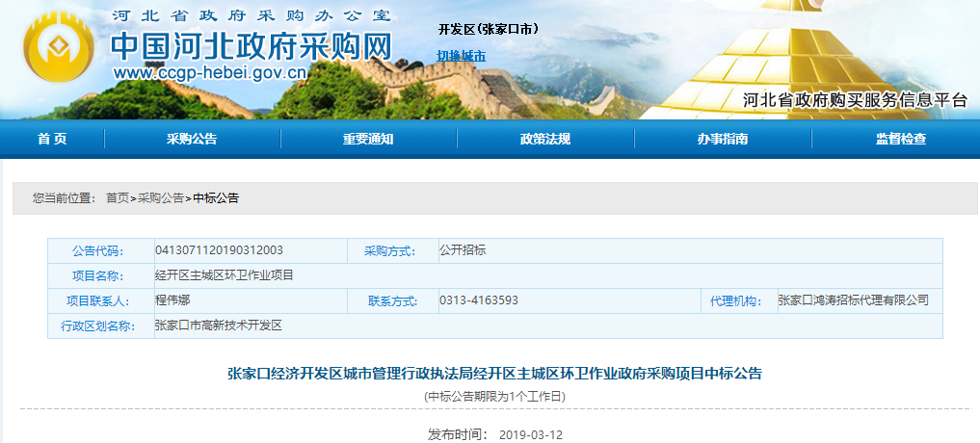
Task: Click 切换城市 to switch city
Action: [462, 56]
